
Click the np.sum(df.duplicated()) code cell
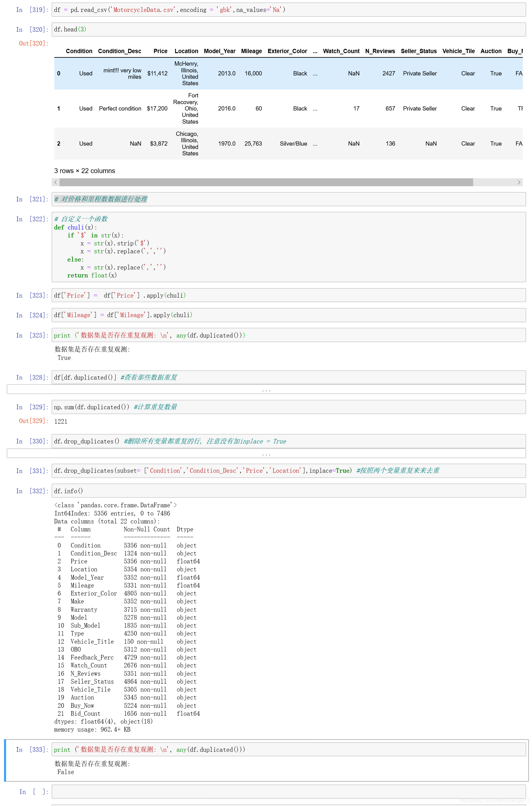click(288, 407)
